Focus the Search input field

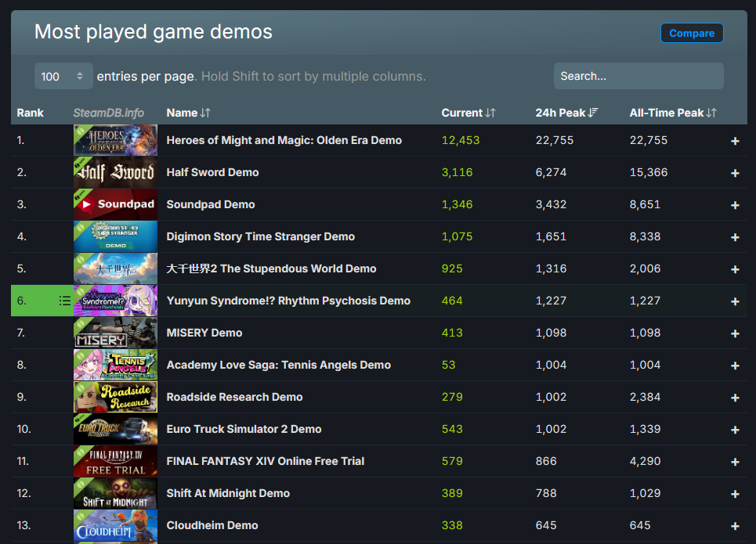pos(638,76)
